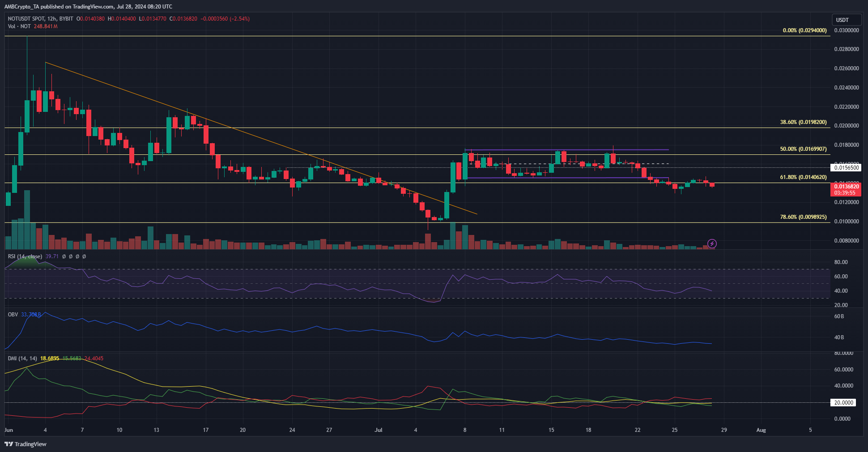Click date 17 on the time axis
868x452 pixels.
pyautogui.click(x=206, y=430)
